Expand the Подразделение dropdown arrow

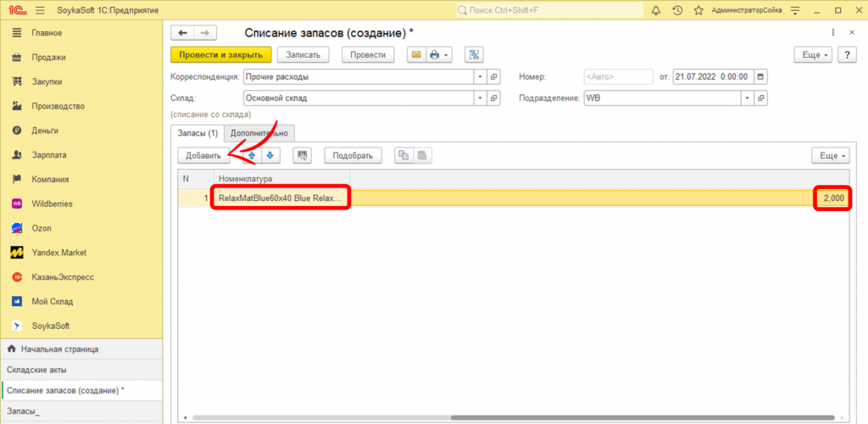(x=748, y=98)
